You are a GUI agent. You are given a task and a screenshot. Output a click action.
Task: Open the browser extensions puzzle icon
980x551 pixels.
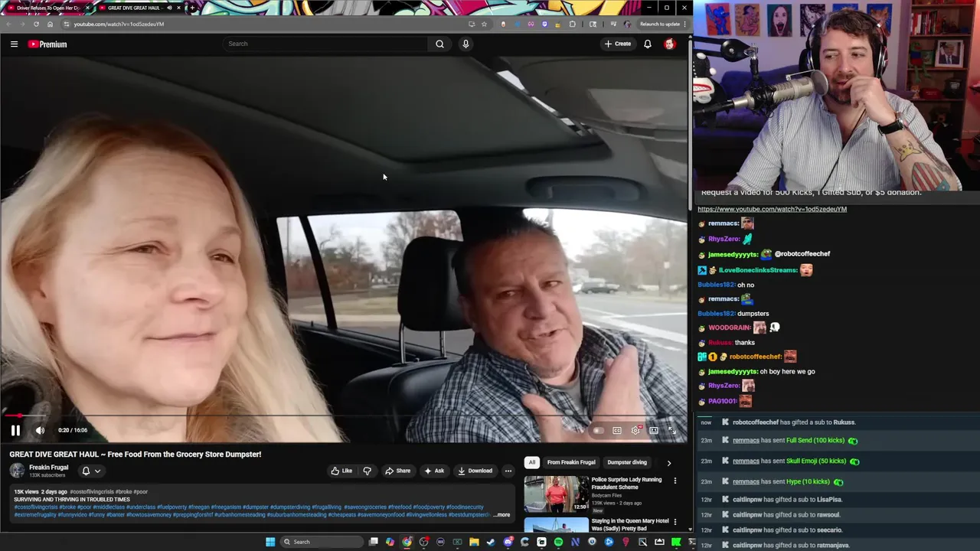tap(572, 24)
